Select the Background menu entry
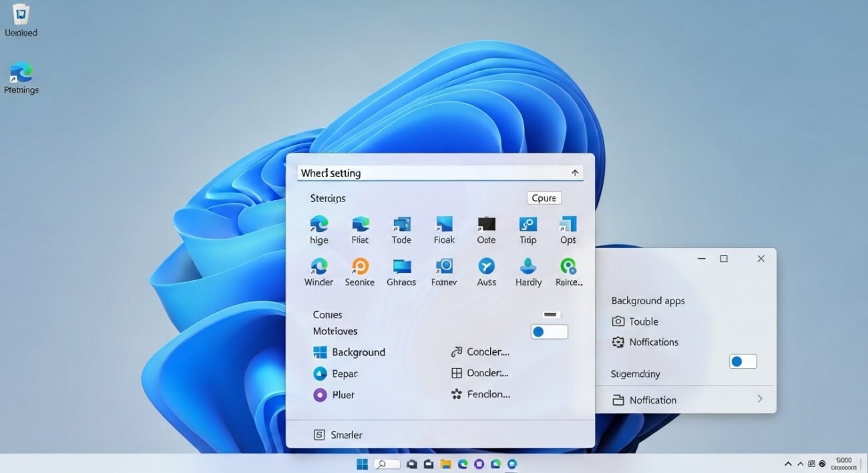Screen dimensions: 868x473 pos(358,352)
